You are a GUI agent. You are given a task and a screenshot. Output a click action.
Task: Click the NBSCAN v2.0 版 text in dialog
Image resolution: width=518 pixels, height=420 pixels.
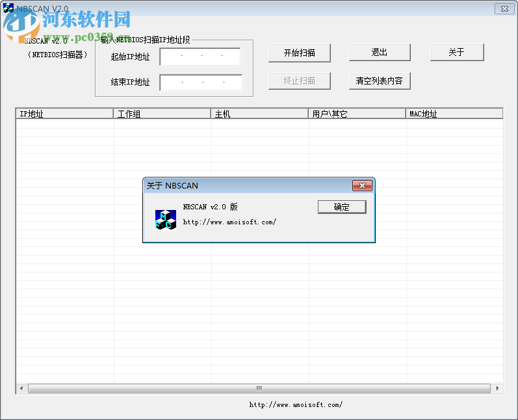[x=210, y=207]
